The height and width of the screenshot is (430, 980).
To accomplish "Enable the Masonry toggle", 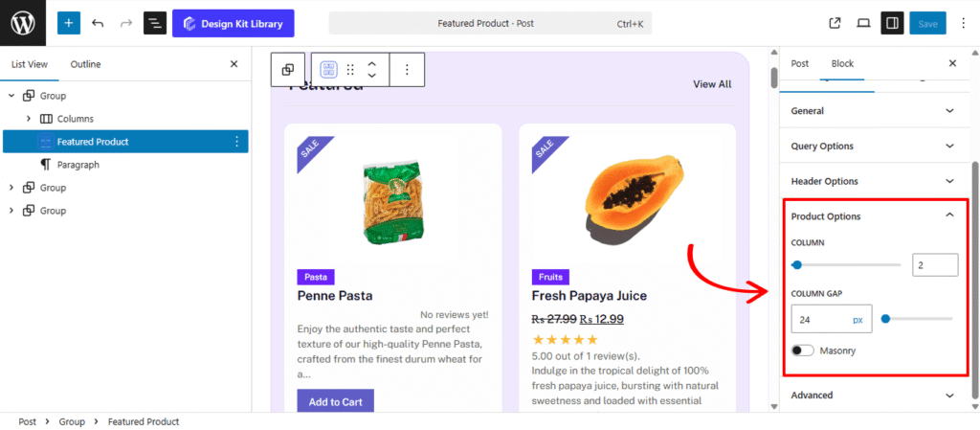I will tap(802, 351).
